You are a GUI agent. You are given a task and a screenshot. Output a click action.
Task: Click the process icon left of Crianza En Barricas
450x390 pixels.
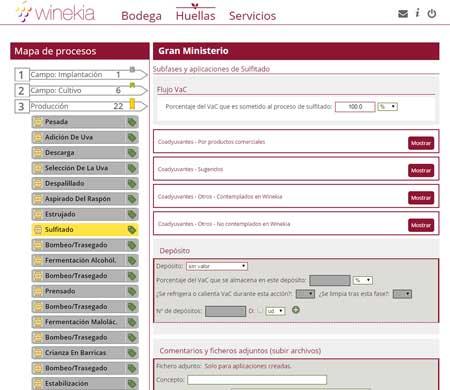click(38, 353)
